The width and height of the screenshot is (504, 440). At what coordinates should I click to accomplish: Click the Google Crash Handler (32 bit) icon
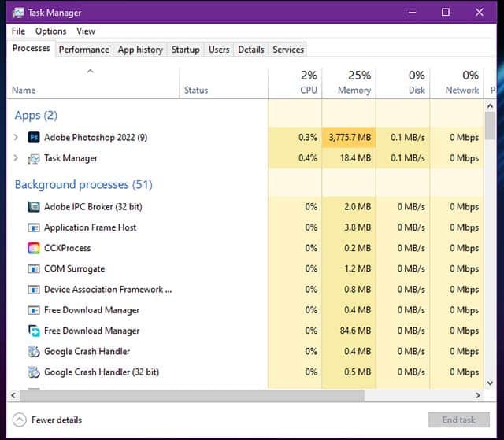pyautogui.click(x=34, y=372)
